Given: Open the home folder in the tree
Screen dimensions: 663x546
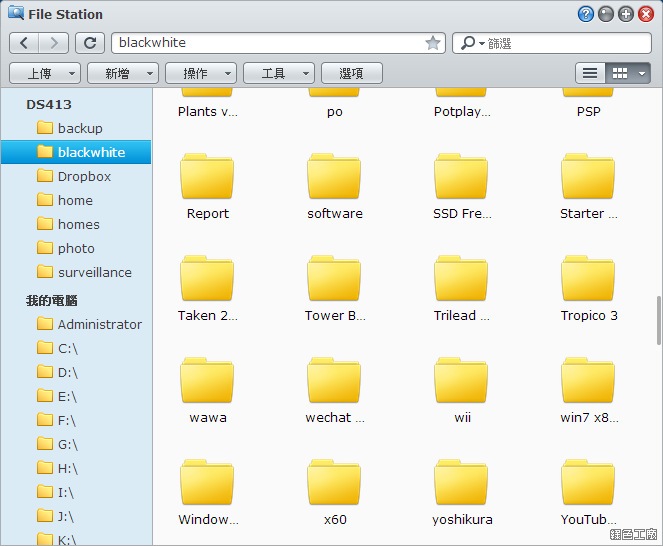Looking at the screenshot, I should [76, 200].
